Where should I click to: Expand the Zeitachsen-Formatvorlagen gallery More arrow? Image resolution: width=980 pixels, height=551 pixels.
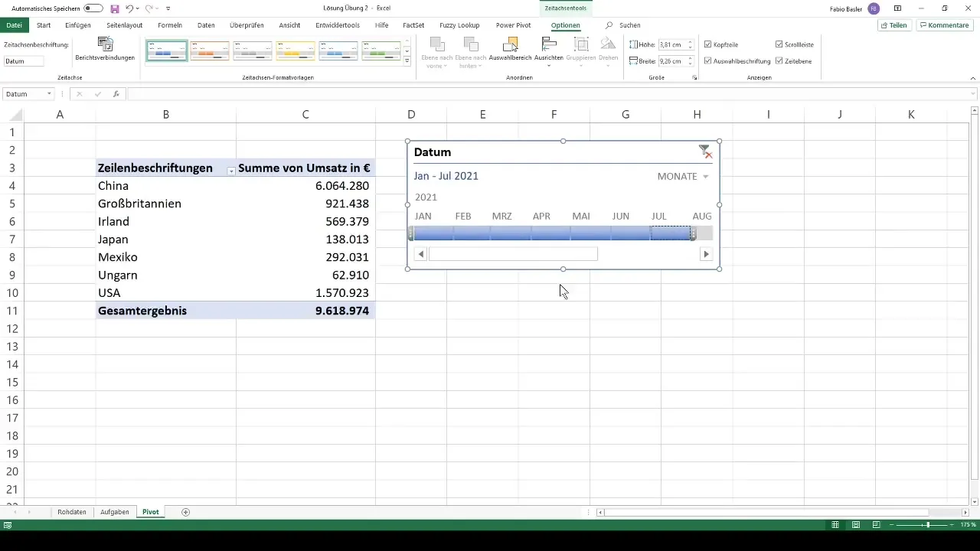coord(407,60)
